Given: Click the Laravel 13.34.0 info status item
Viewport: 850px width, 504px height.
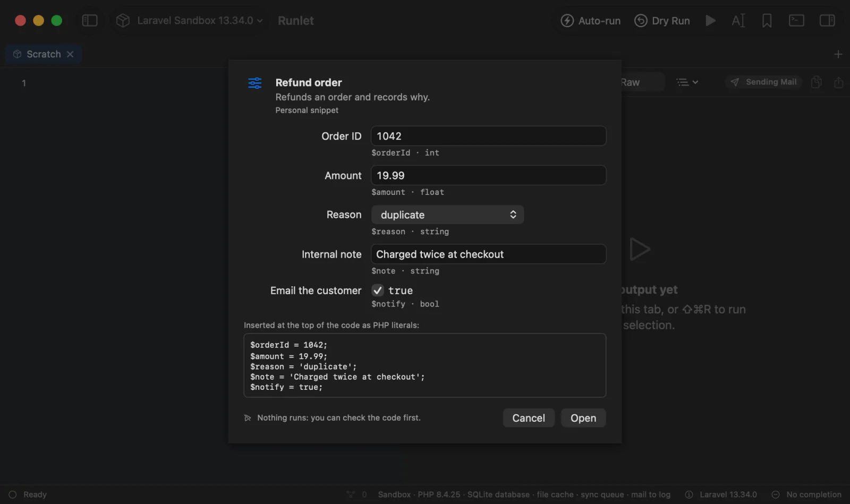Looking at the screenshot, I should [x=721, y=494].
